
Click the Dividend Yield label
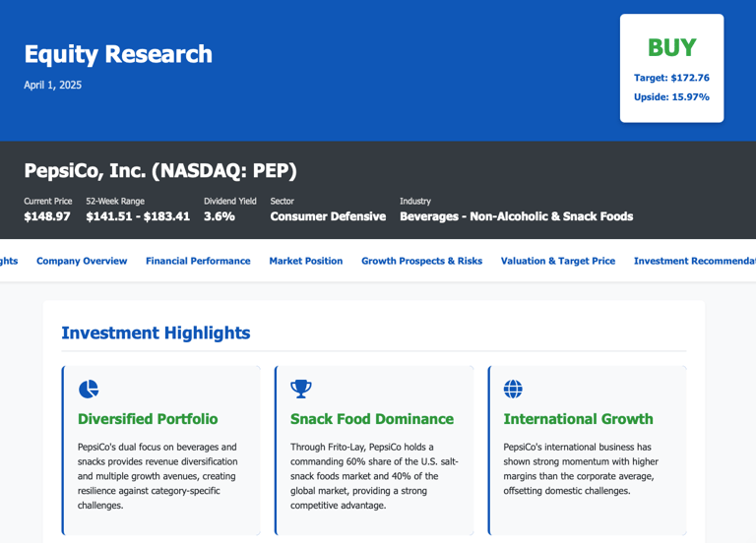(x=230, y=201)
